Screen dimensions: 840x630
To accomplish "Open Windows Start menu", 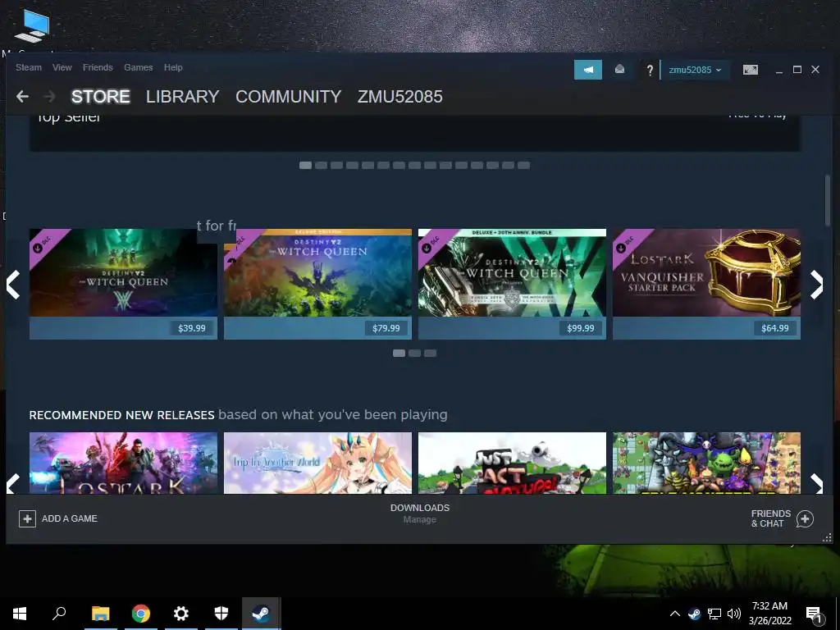I will point(20,614).
